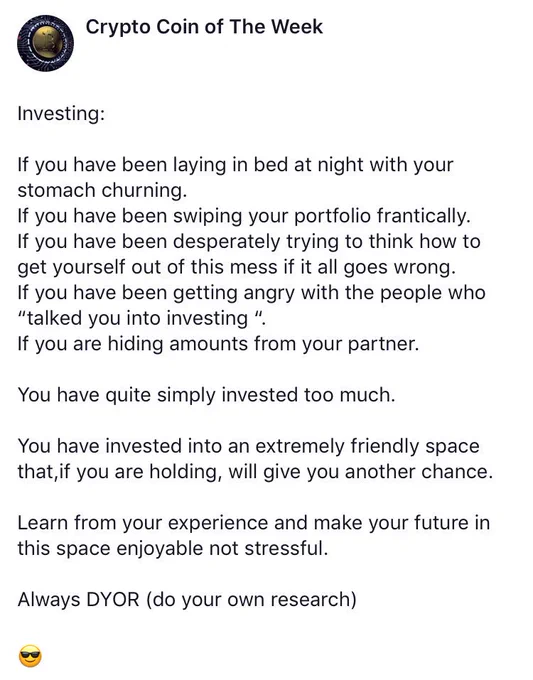Screen dimensions: 533x680
Task: Click 'You have quite simply invested too much'
Action: pyautogui.click(x=206, y=395)
